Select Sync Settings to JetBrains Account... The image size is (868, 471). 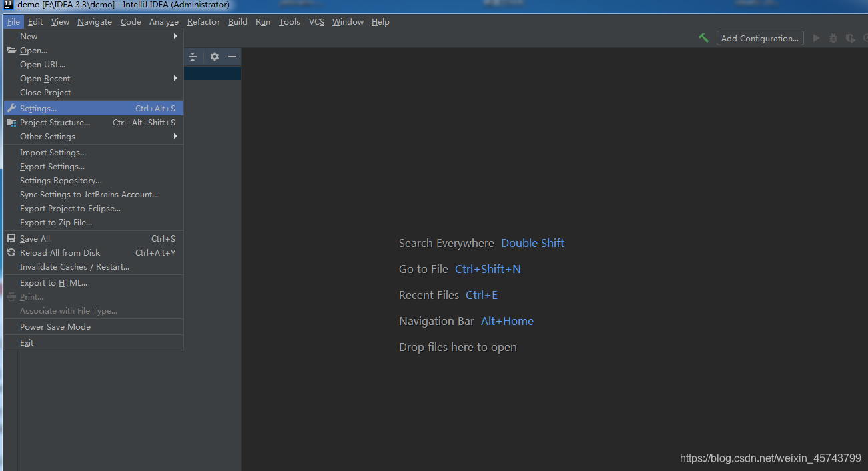tap(93, 195)
